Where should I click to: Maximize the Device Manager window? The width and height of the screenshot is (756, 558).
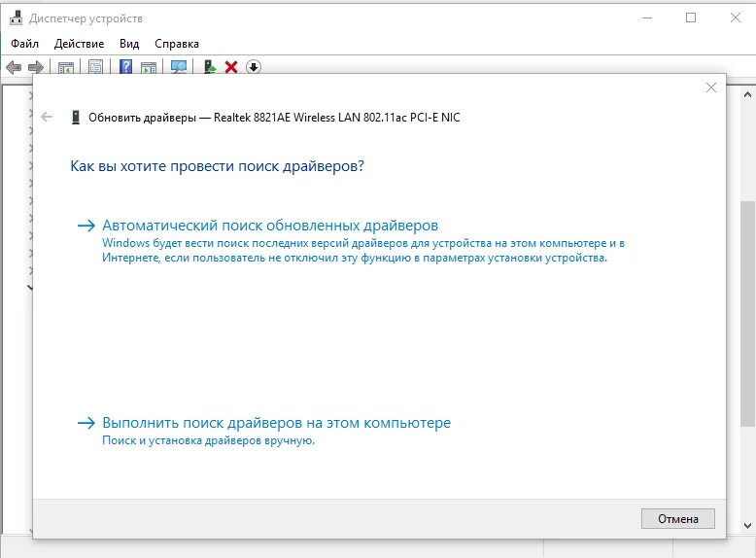tap(691, 17)
